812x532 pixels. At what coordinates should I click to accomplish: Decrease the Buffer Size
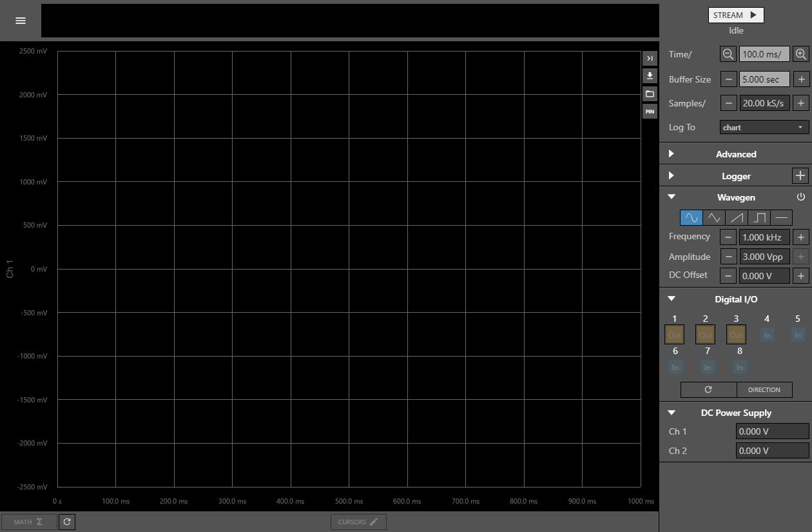728,79
